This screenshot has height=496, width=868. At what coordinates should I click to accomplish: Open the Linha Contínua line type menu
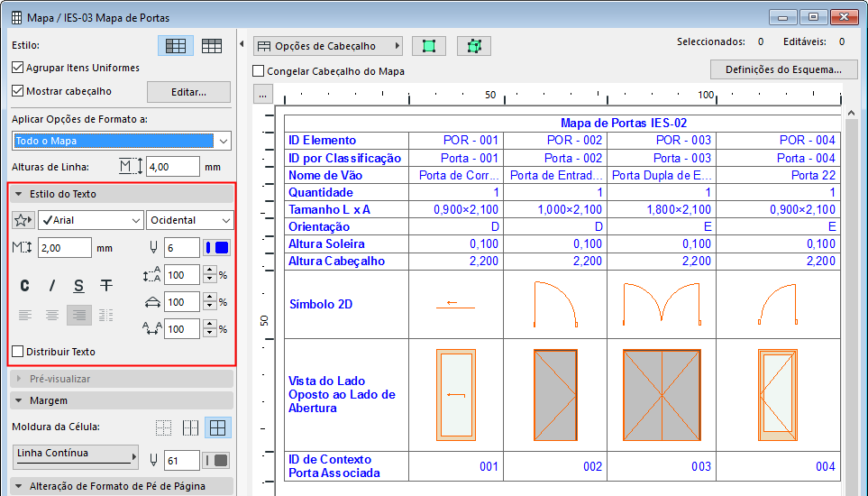77,455
